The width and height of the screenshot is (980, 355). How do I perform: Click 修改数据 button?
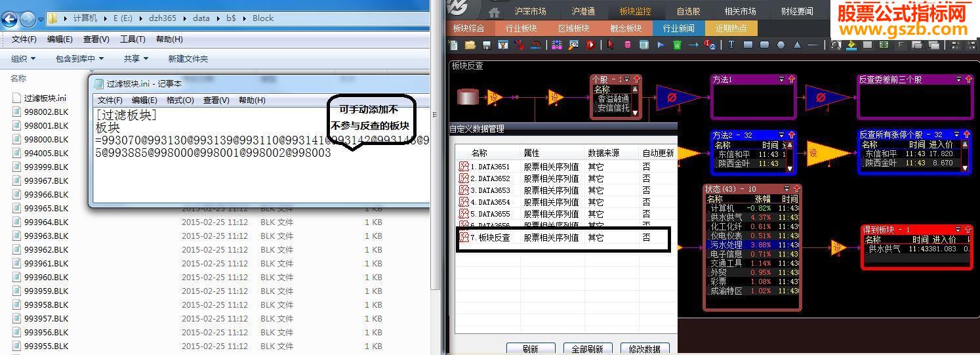pos(645,349)
